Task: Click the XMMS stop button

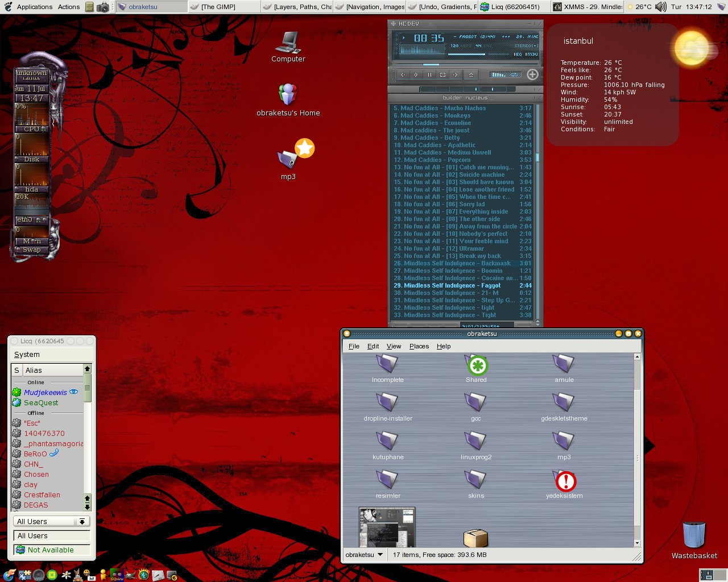Action: (x=442, y=75)
